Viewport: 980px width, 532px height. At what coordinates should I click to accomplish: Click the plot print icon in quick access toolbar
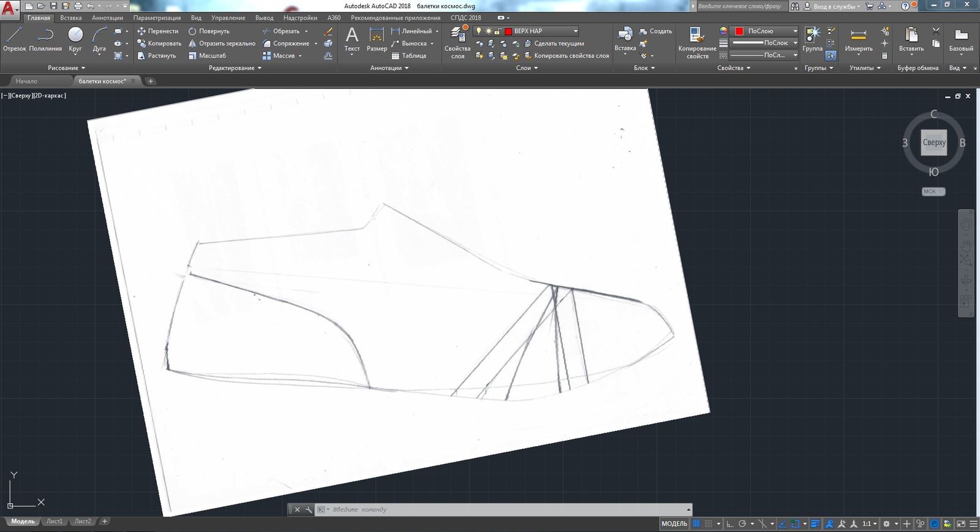pos(78,6)
